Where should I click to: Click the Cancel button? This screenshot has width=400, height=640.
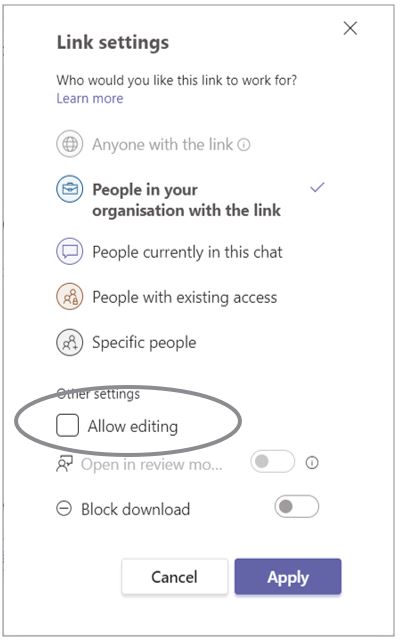pos(175,577)
